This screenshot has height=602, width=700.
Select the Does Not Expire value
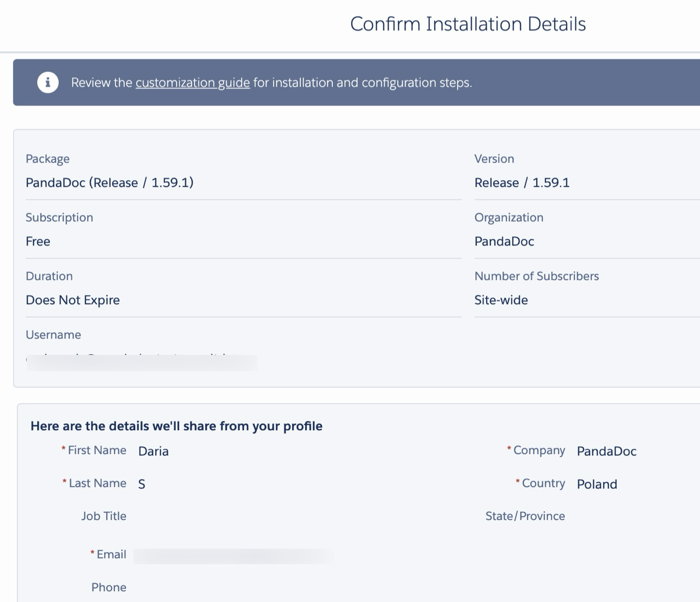pos(73,300)
